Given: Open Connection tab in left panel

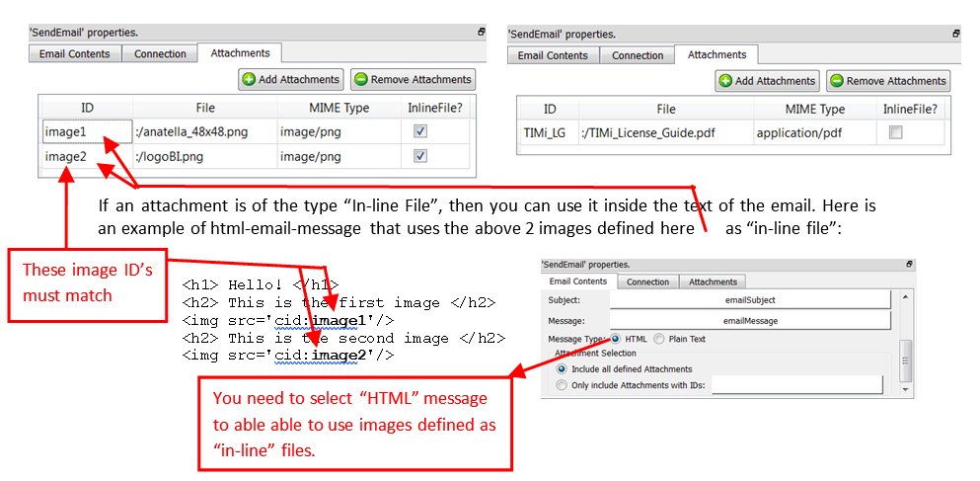Looking at the screenshot, I should coord(159,53).
